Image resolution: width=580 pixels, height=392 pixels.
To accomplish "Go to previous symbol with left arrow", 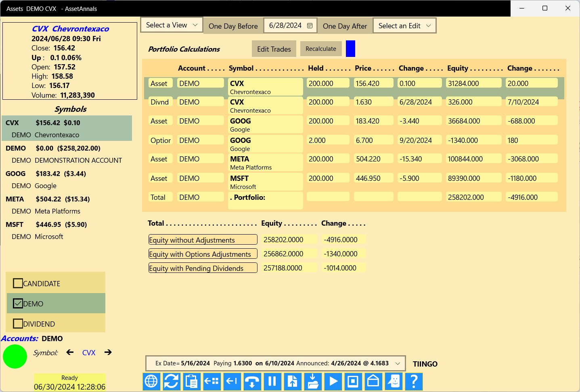I will pos(70,352).
